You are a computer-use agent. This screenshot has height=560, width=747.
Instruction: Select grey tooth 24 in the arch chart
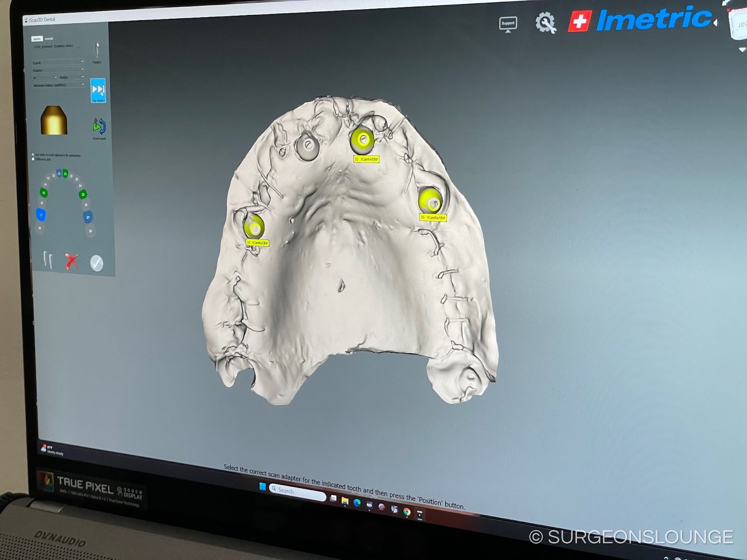(80, 186)
